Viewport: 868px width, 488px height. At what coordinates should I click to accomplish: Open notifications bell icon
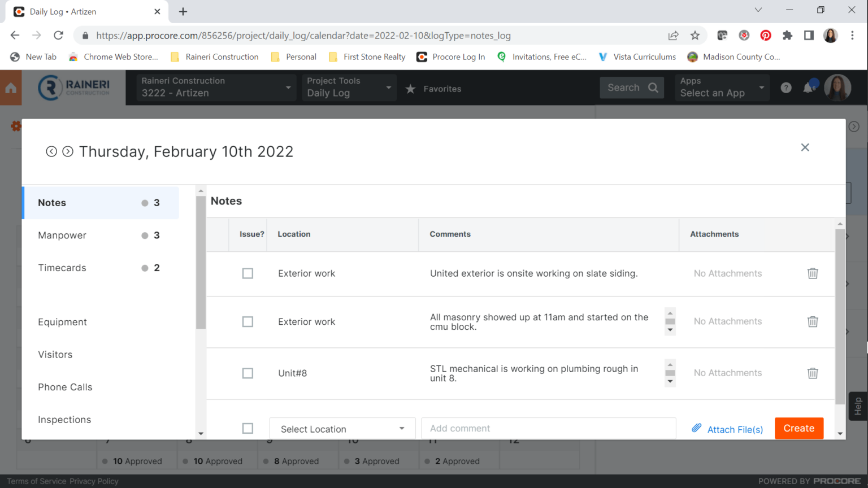click(809, 88)
